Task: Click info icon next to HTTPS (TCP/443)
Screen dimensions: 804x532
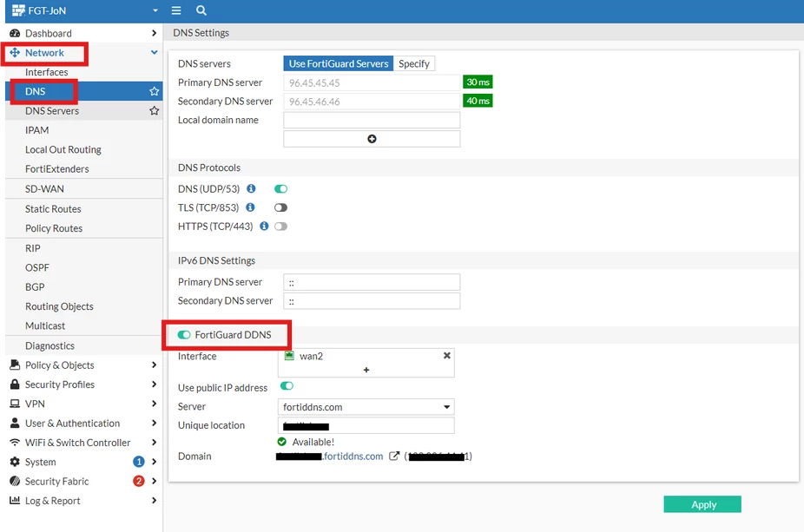Action: [x=264, y=226]
